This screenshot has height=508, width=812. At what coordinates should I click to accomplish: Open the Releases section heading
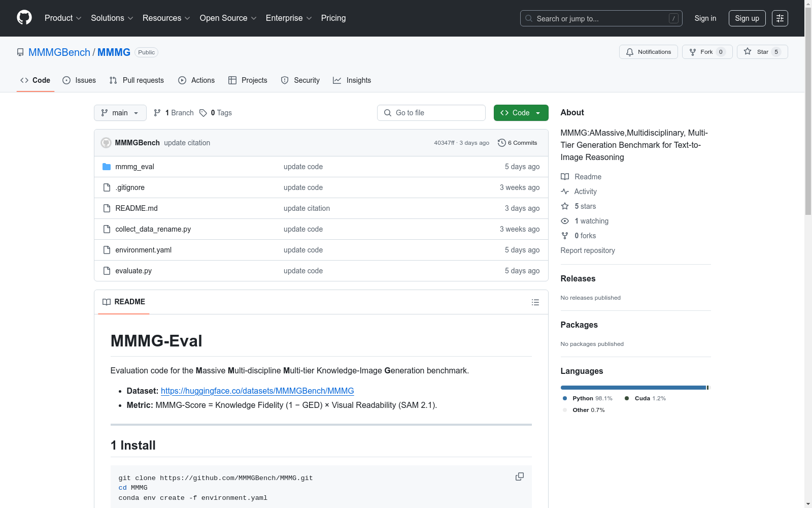(x=578, y=278)
